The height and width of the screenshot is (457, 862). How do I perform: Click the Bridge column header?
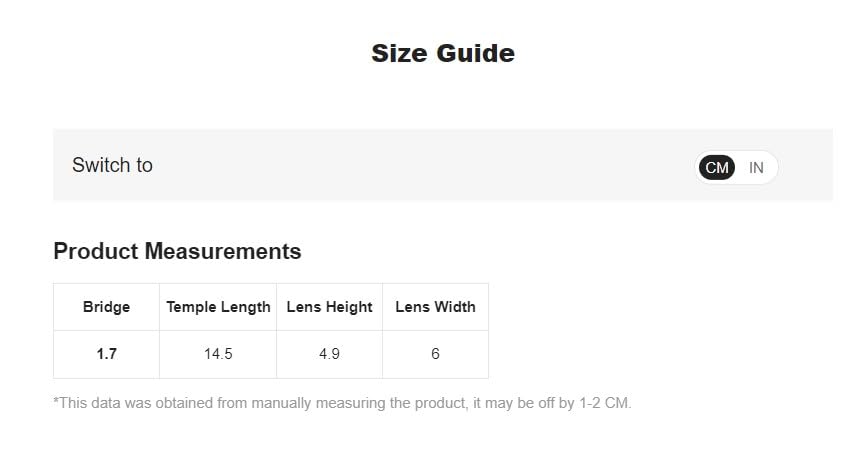(x=106, y=307)
